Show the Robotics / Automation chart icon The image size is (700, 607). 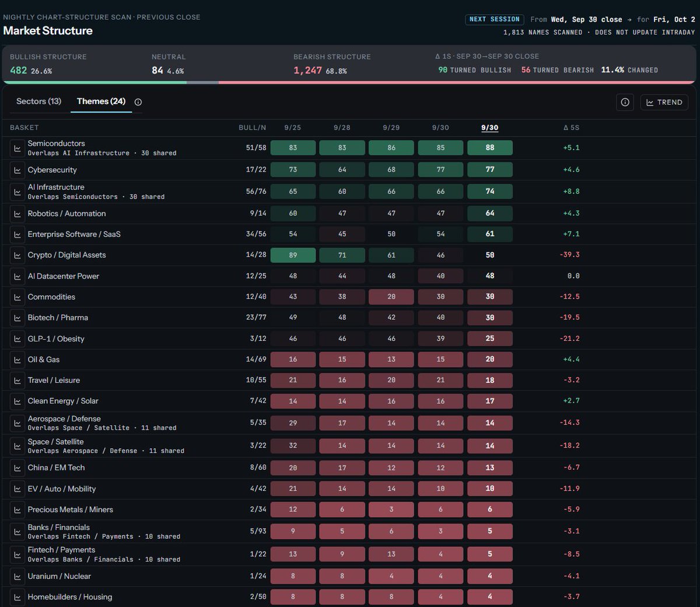17,214
